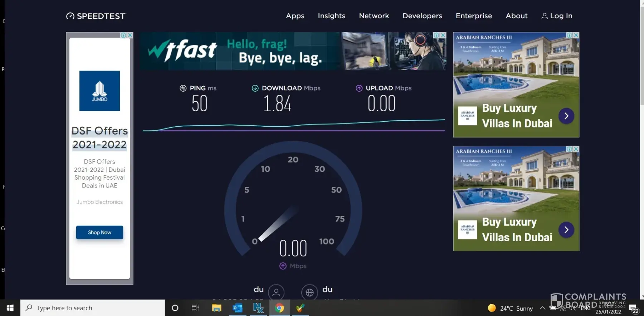Click the download arrow icon beside DOWNLOAD
Image resolution: width=644 pixels, height=316 pixels.
pos(255,88)
